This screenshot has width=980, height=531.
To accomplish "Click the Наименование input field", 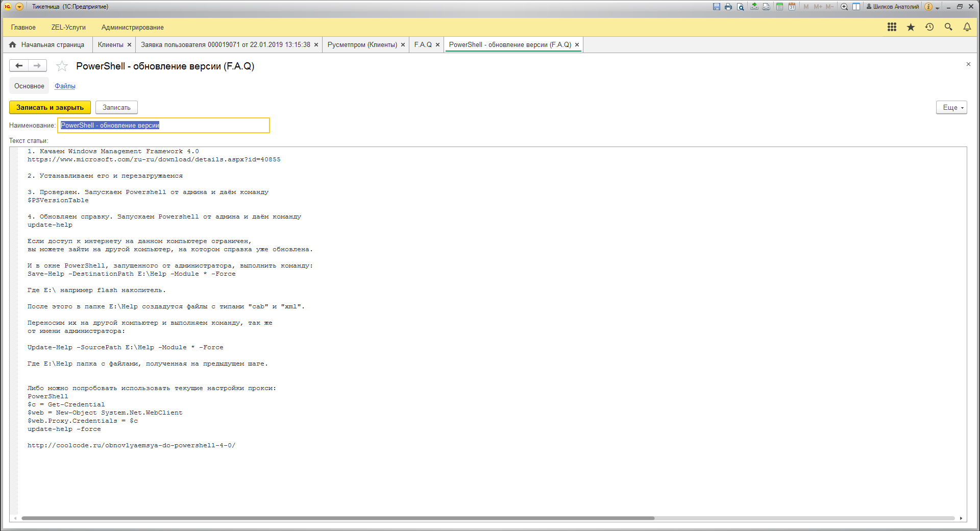I will tap(163, 126).
